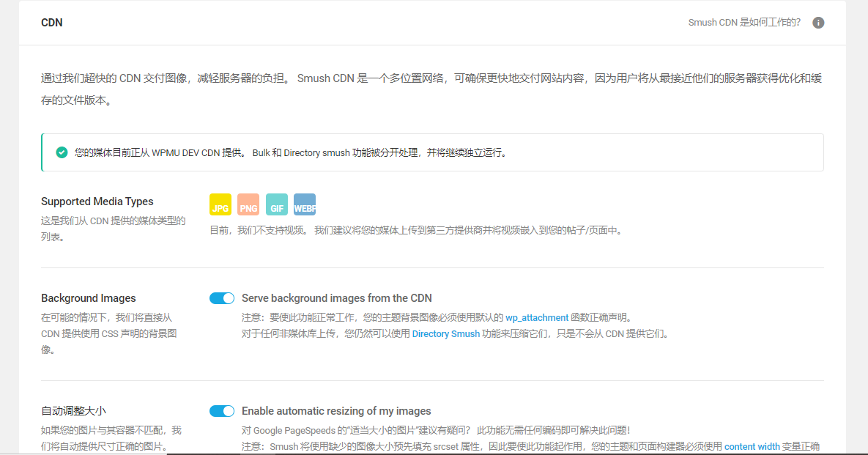
Task: Click the WPMU DEV CDN status notice banner
Action: (432, 152)
